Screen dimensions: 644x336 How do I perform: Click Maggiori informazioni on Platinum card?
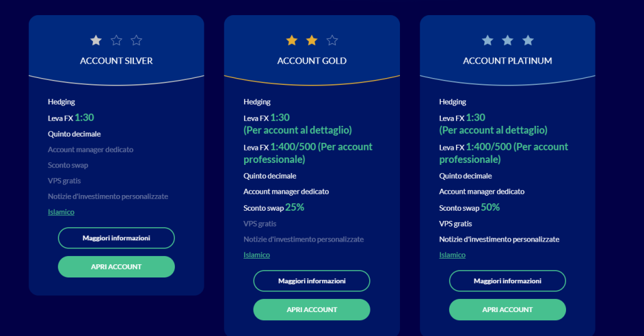[508, 281]
